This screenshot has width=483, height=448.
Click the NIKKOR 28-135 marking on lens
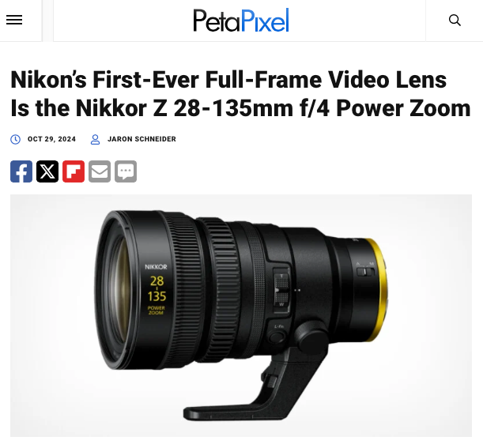point(157,289)
